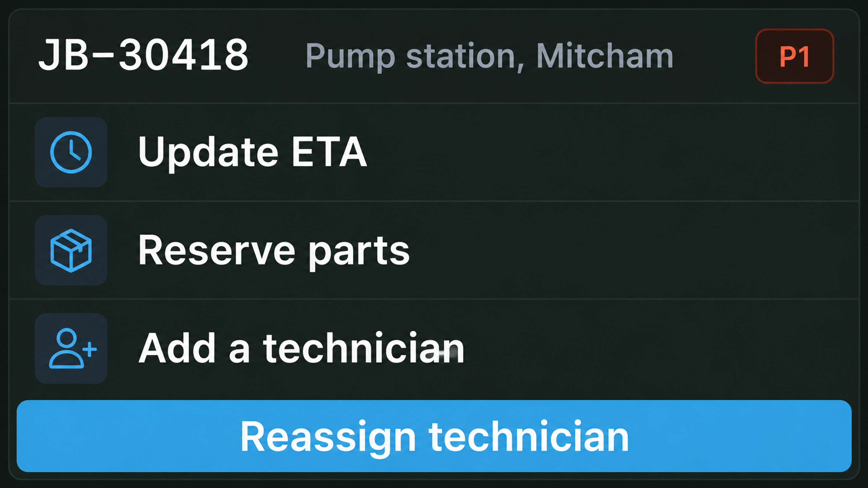Screen dimensions: 868x488
Task: Tap the parcel tile beside Reserve parts
Action: (x=71, y=250)
